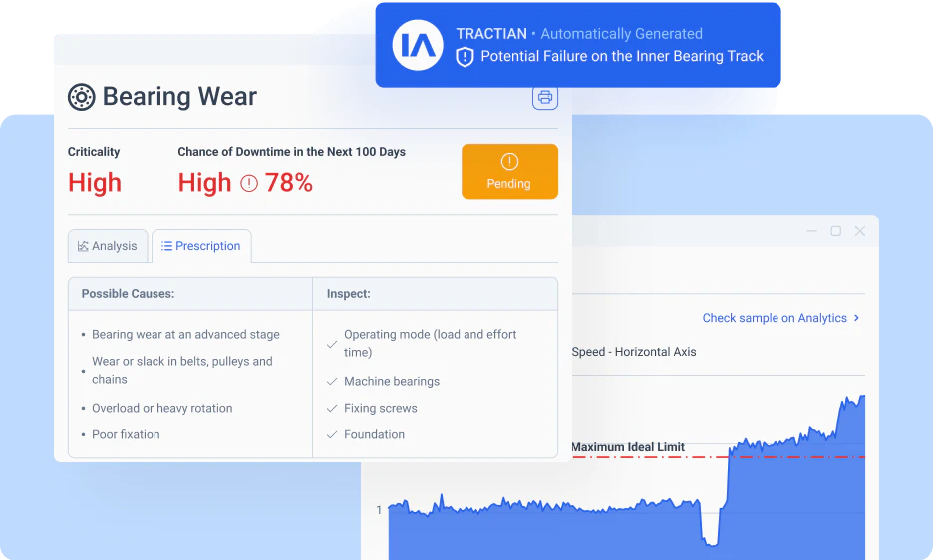Click the Criticality label

(94, 152)
